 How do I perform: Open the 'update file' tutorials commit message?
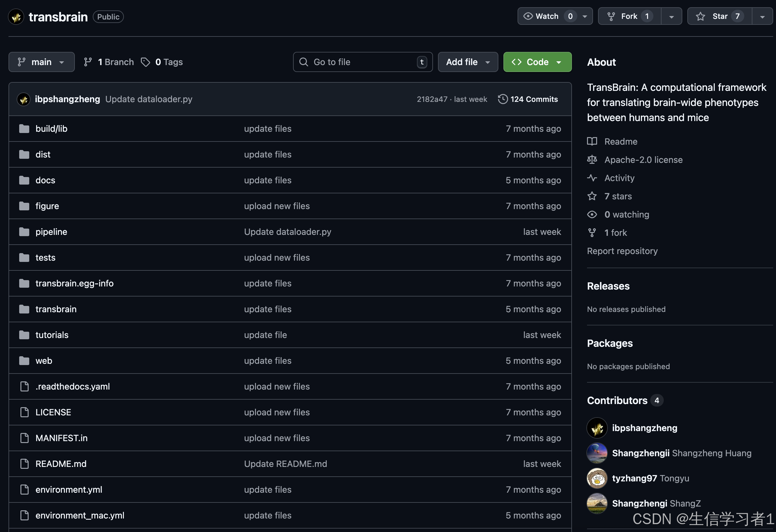265,335
